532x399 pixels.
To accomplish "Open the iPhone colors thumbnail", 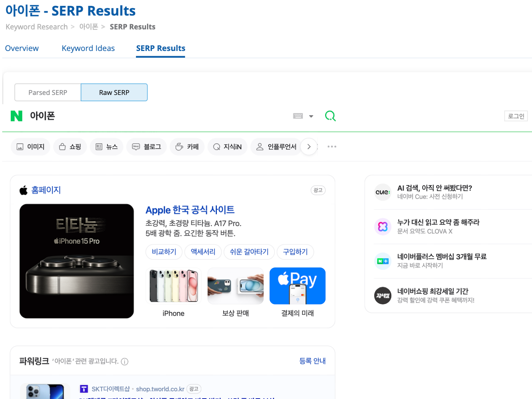I will [x=174, y=286].
